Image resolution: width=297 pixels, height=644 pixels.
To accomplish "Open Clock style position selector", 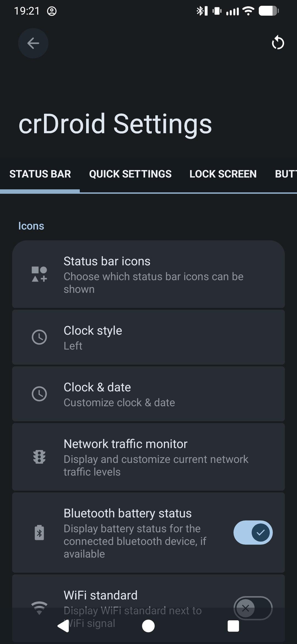I will pyautogui.click(x=148, y=337).
